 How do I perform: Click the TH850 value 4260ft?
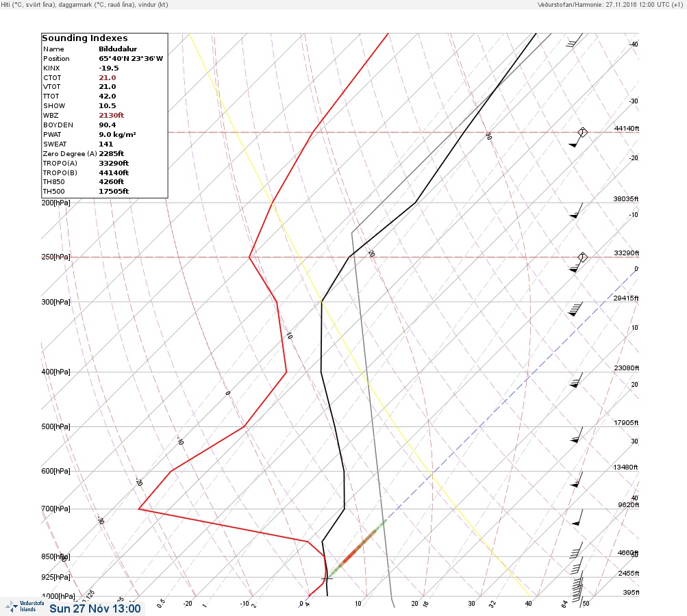(111, 181)
